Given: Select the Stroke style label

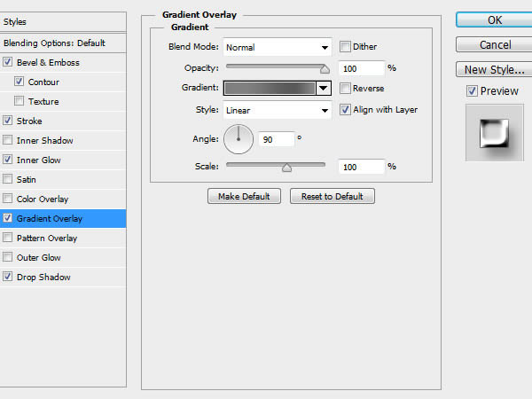Looking at the screenshot, I should 29,121.
